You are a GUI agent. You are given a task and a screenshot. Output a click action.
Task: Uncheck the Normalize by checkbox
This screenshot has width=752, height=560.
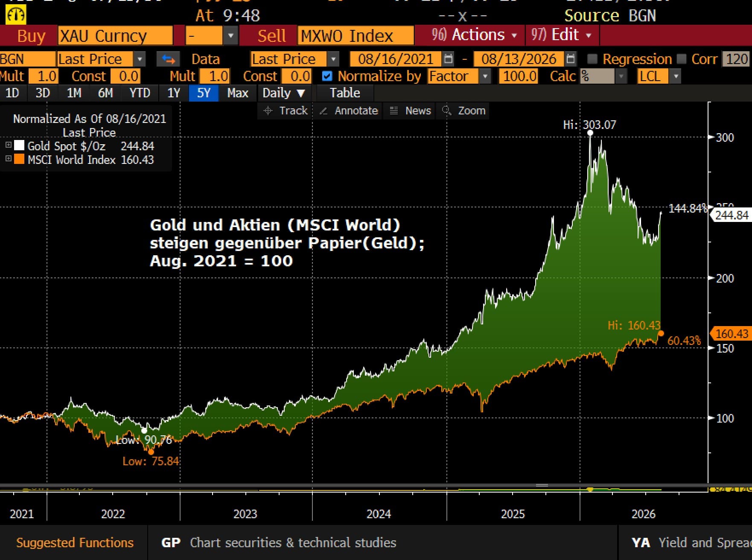(327, 76)
